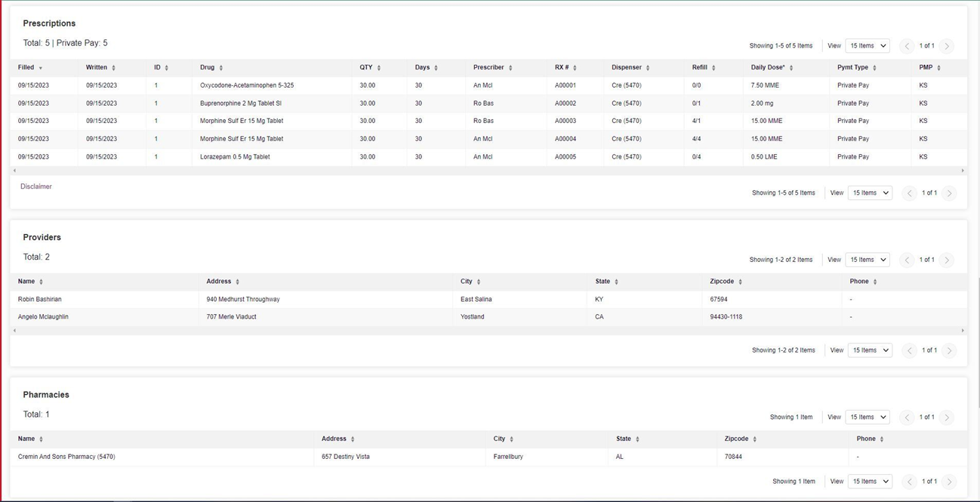The height and width of the screenshot is (502, 980).
Task: Go to next page in top Prescriptions pager
Action: click(947, 46)
